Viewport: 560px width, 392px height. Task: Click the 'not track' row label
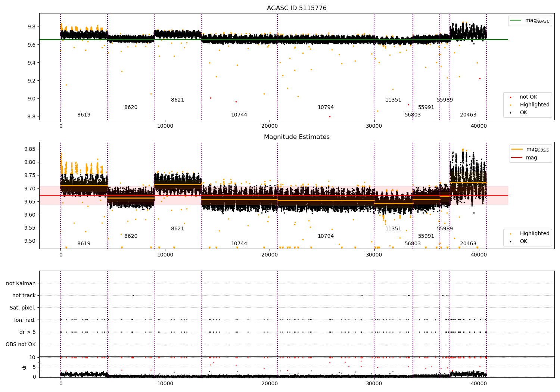24,295
